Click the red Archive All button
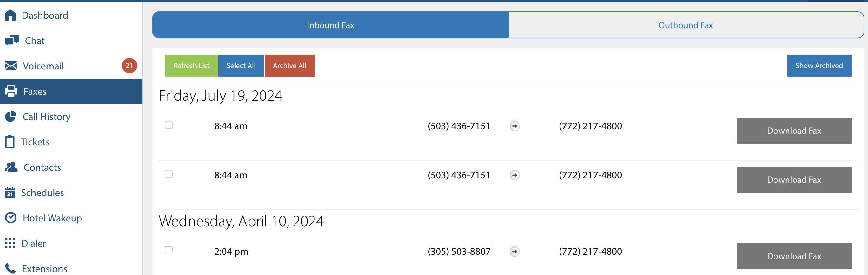Image resolution: width=868 pixels, height=275 pixels. tap(289, 66)
